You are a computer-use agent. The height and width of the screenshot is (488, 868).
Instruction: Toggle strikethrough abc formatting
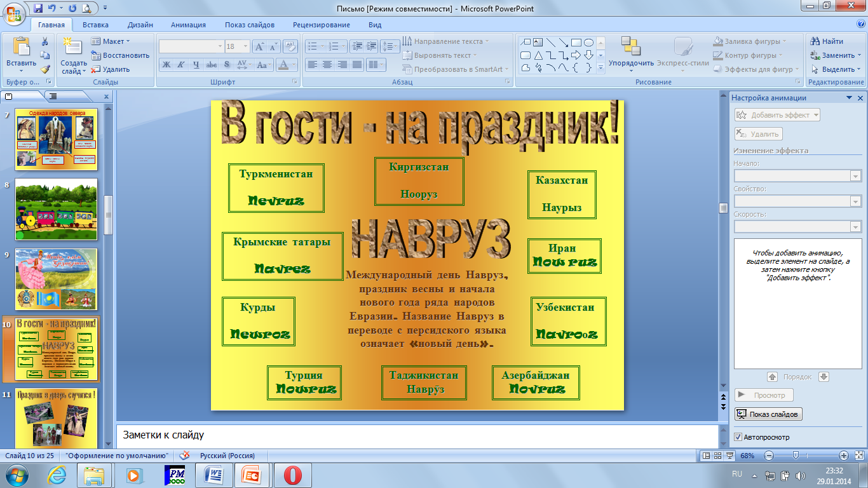click(x=211, y=65)
